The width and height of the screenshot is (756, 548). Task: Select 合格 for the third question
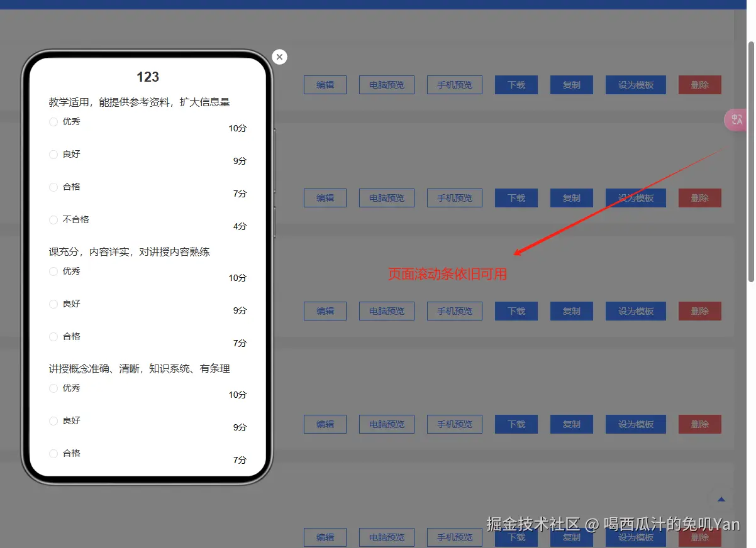click(53, 453)
